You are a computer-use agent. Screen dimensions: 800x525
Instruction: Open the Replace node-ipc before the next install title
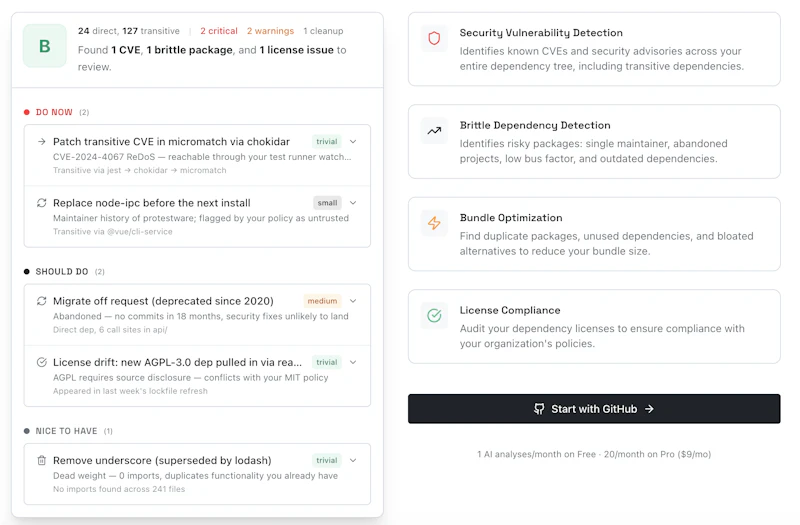[152, 203]
